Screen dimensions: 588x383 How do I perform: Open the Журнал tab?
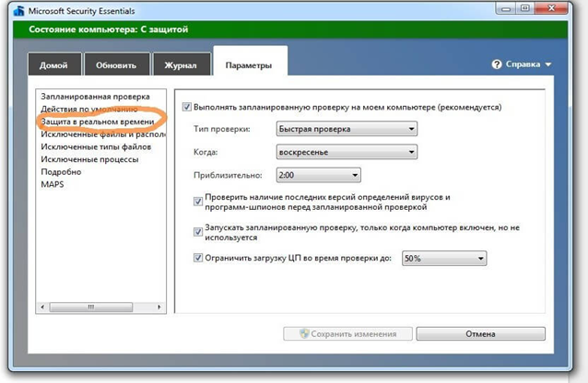pyautogui.click(x=182, y=64)
